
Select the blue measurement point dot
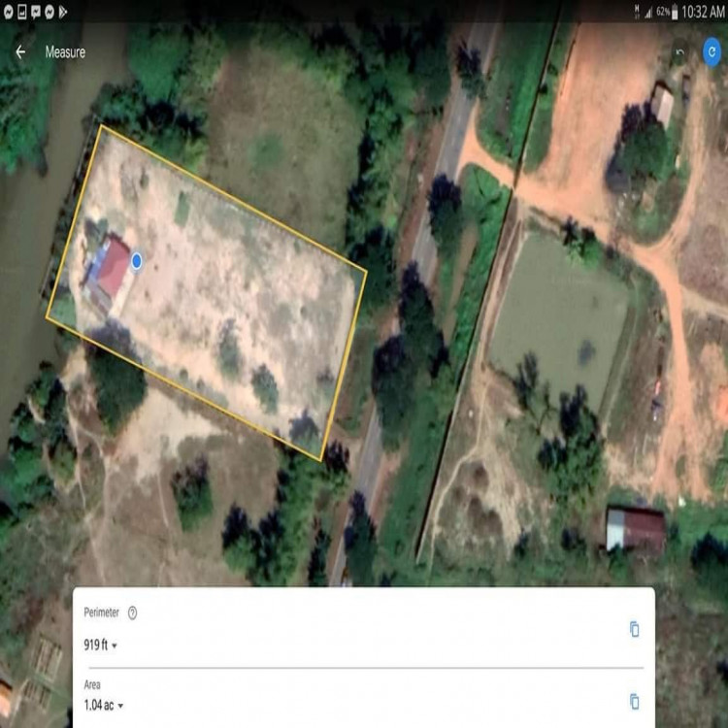click(x=137, y=260)
